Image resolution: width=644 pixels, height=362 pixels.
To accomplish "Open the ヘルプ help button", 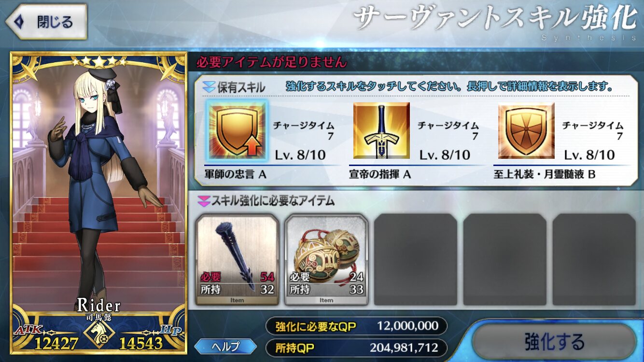I will [226, 346].
